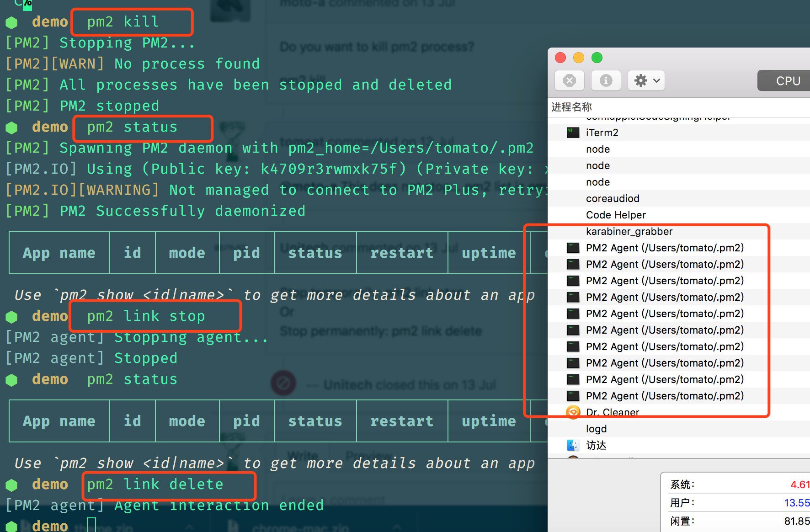The height and width of the screenshot is (532, 810).
Task: Click the 用户 CPU usage label
Action: [682, 503]
